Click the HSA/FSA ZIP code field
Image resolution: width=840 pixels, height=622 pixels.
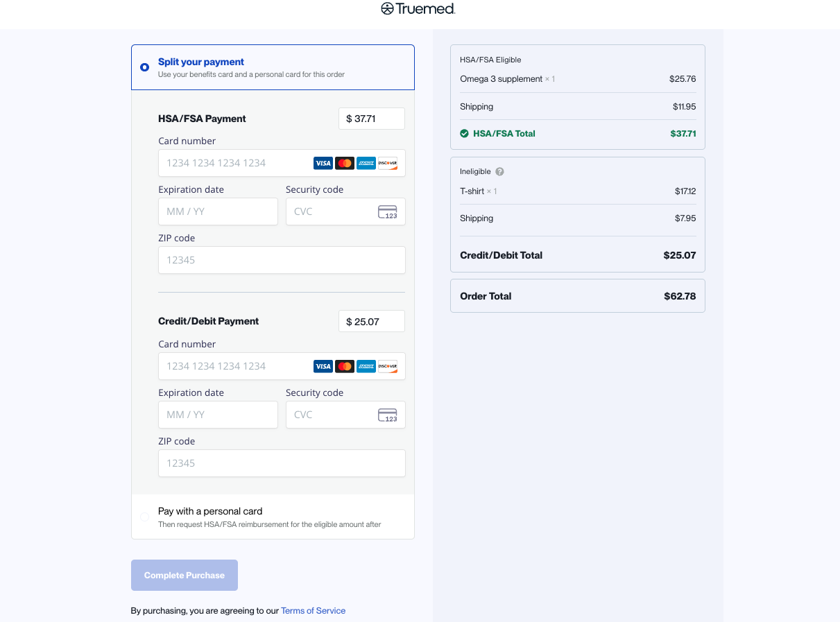(x=282, y=260)
